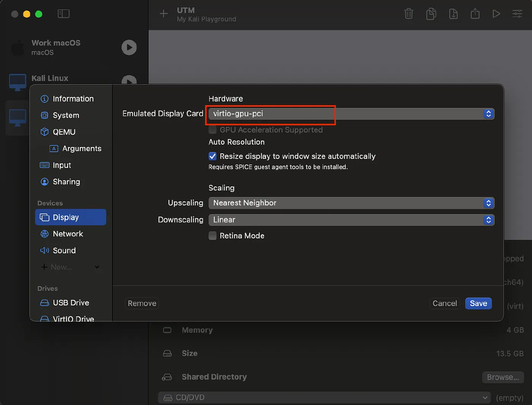
Task: Open the Emulated Display Card dropdown
Action: (x=351, y=114)
